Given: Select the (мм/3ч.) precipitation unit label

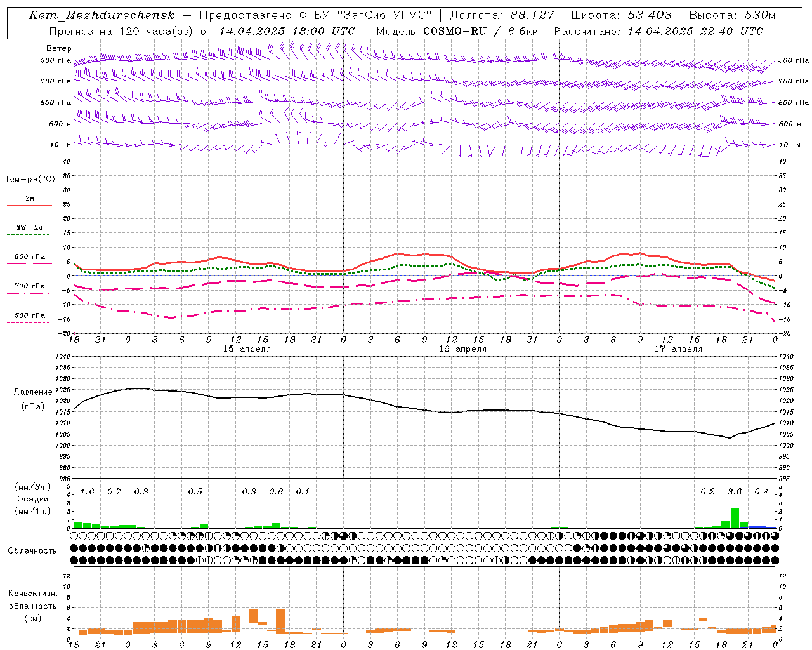Looking at the screenshot, I should 33,487.
